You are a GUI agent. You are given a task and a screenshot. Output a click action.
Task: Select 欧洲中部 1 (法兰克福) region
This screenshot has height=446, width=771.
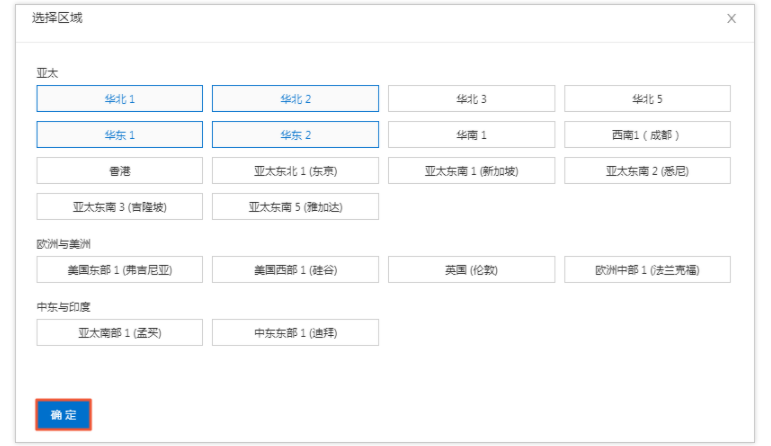pyautogui.click(x=647, y=269)
